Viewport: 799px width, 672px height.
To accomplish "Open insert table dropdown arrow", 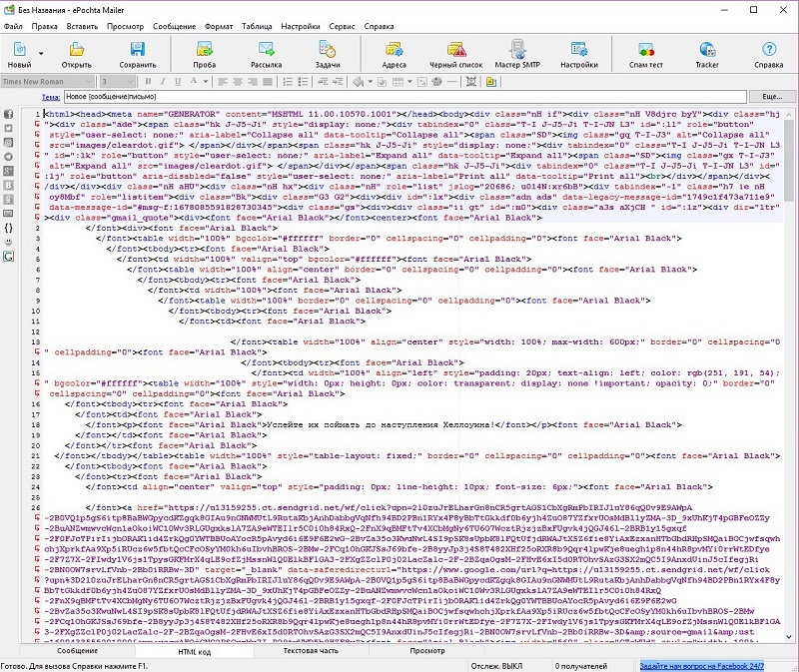I will click(x=410, y=82).
